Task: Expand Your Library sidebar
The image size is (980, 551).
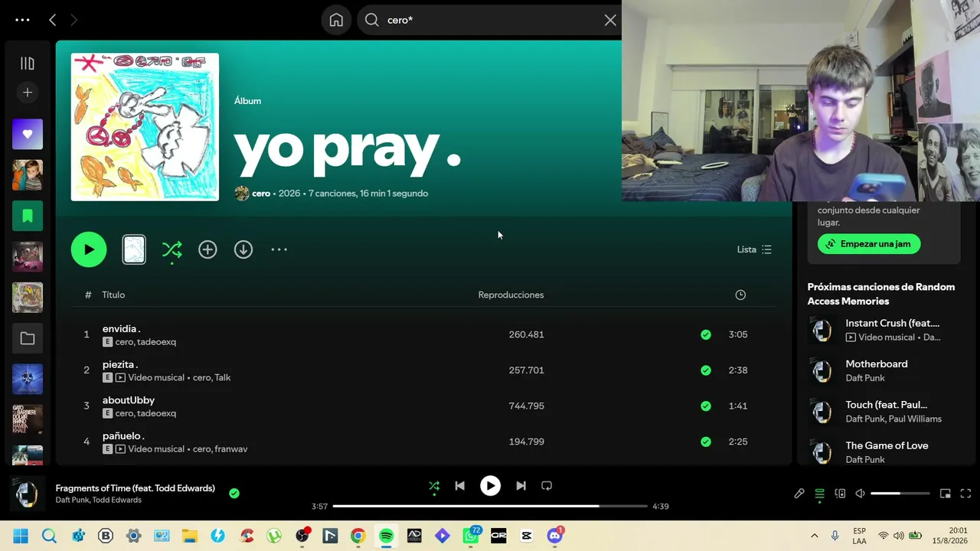Action: pos(28,64)
